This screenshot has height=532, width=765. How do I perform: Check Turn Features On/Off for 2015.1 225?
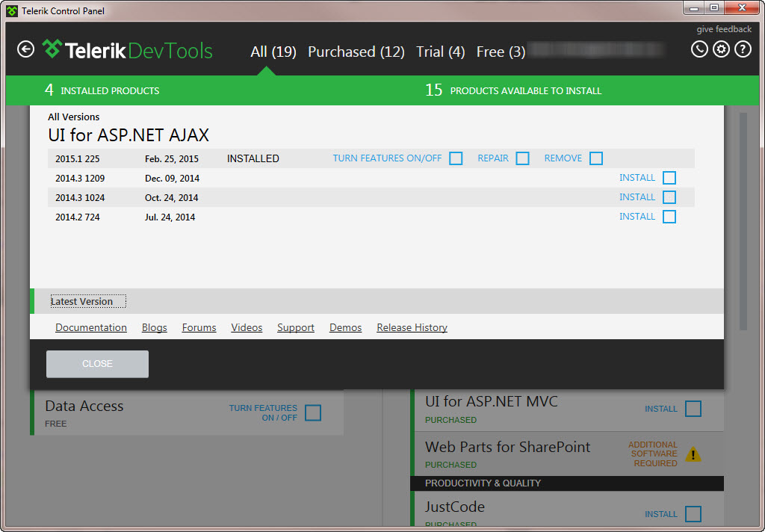click(x=456, y=158)
